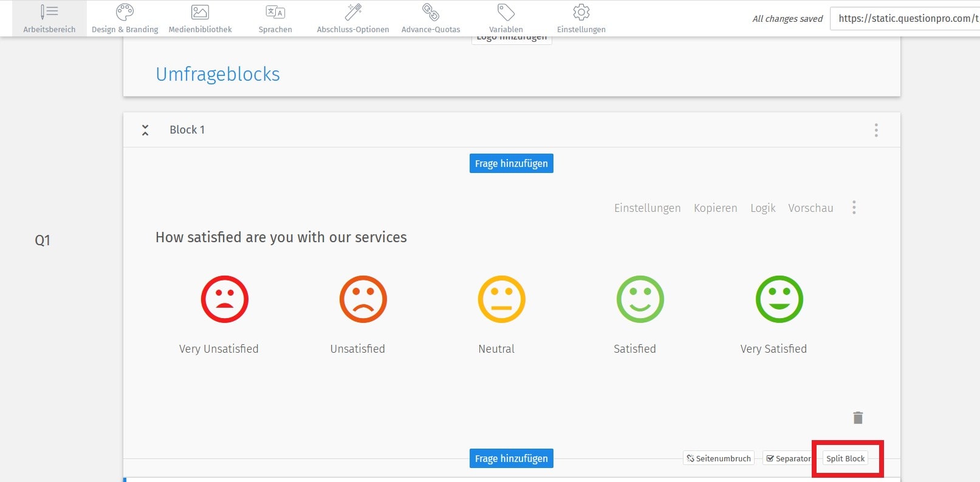
Task: Open the Einstellungen tab in top toolbar
Action: tap(581, 19)
